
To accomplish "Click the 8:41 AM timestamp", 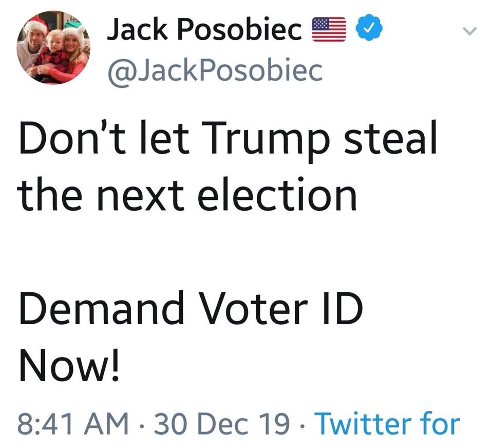I will pos(73,424).
